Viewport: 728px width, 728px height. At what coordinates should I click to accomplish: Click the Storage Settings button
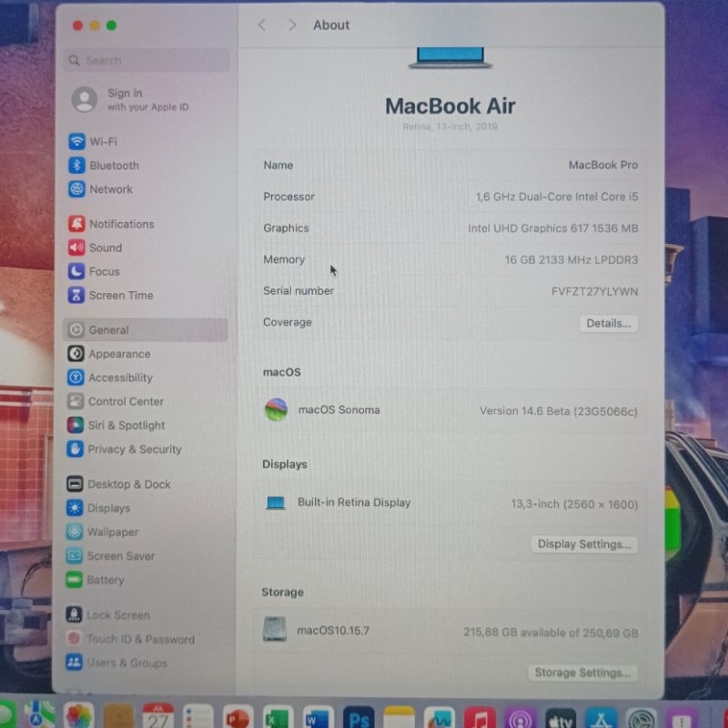(x=581, y=672)
